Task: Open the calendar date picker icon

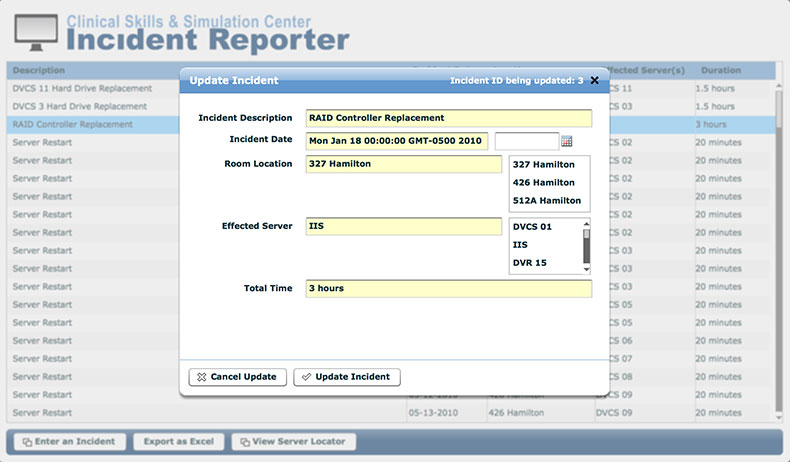Action: click(566, 142)
